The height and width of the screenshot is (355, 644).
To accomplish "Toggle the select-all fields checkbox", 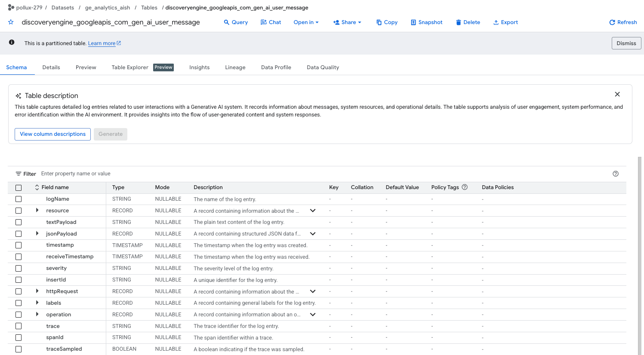I will click(18, 188).
